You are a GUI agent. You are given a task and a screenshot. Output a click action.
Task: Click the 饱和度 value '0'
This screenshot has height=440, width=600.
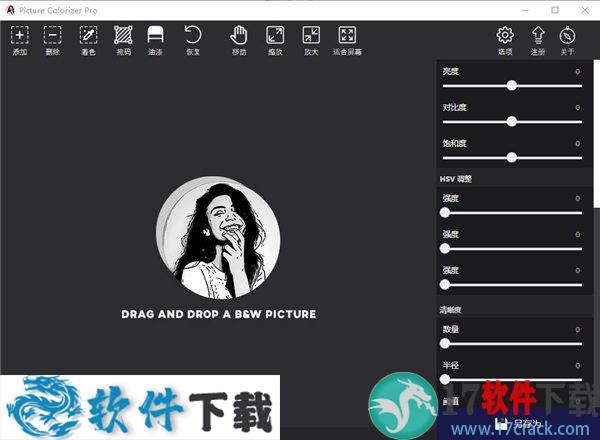(577, 143)
